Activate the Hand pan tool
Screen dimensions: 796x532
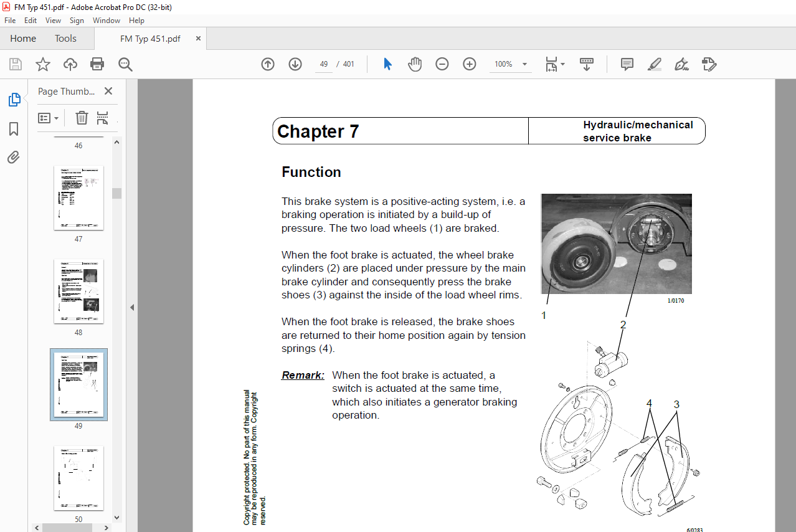pyautogui.click(x=415, y=64)
